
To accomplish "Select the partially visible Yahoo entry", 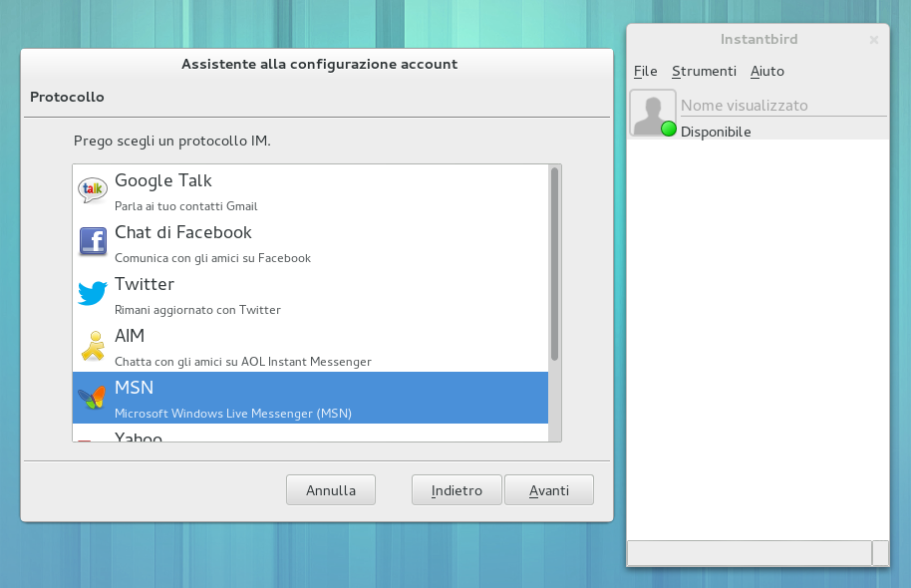I will [310, 434].
